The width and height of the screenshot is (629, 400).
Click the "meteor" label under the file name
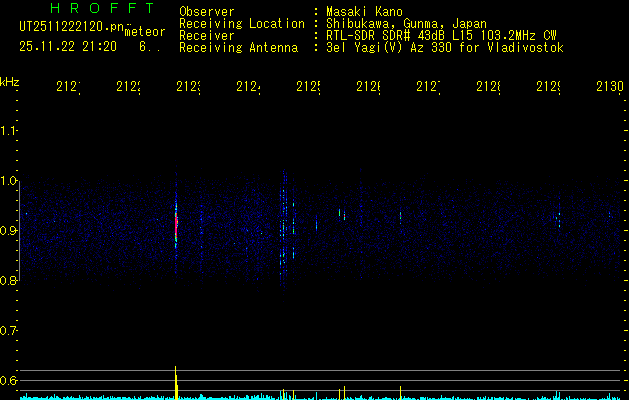(145, 32)
